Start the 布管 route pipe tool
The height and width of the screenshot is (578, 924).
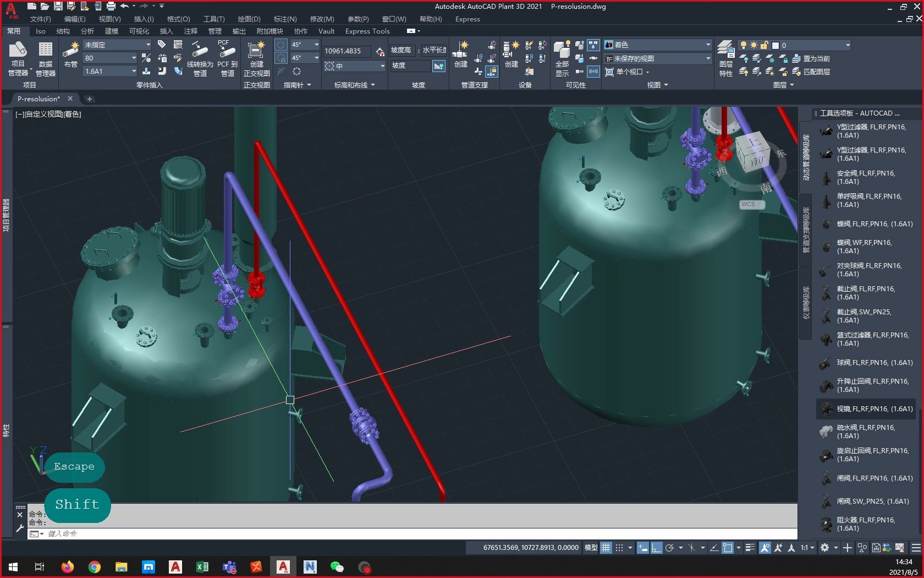[x=71, y=54]
